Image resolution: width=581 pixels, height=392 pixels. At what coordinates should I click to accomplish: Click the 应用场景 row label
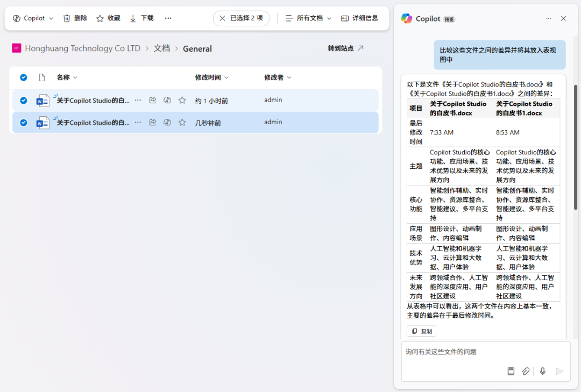(x=416, y=233)
